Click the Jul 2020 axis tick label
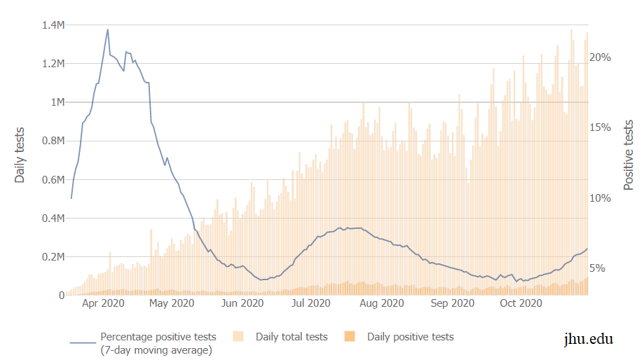The image size is (644, 360). coord(310,303)
